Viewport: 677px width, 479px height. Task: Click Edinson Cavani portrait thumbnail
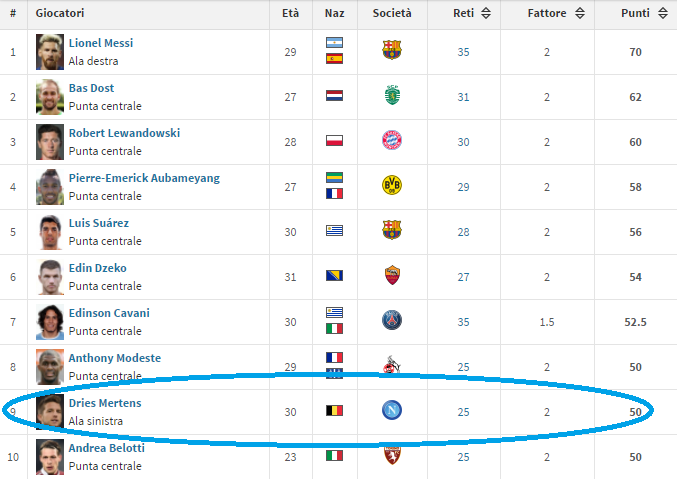(x=50, y=322)
